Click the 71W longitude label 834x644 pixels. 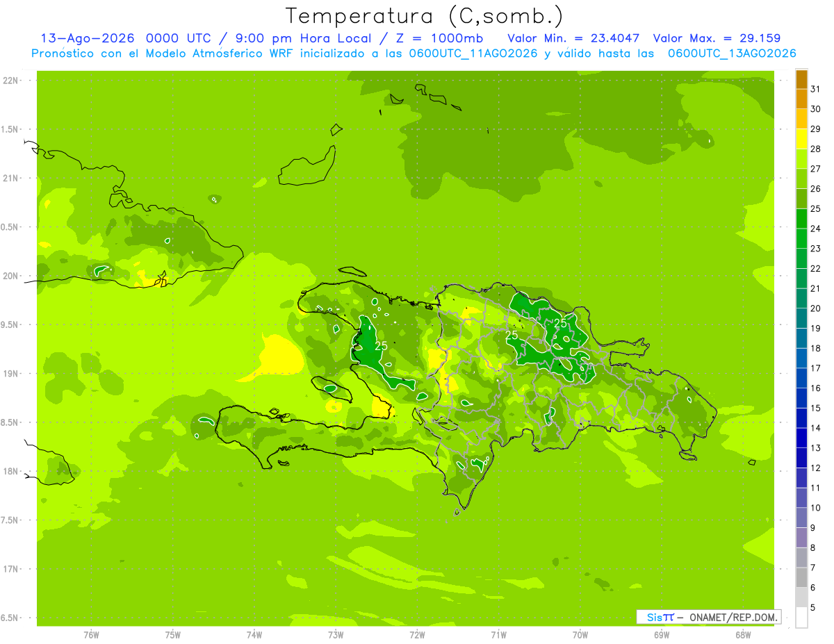coord(498,635)
